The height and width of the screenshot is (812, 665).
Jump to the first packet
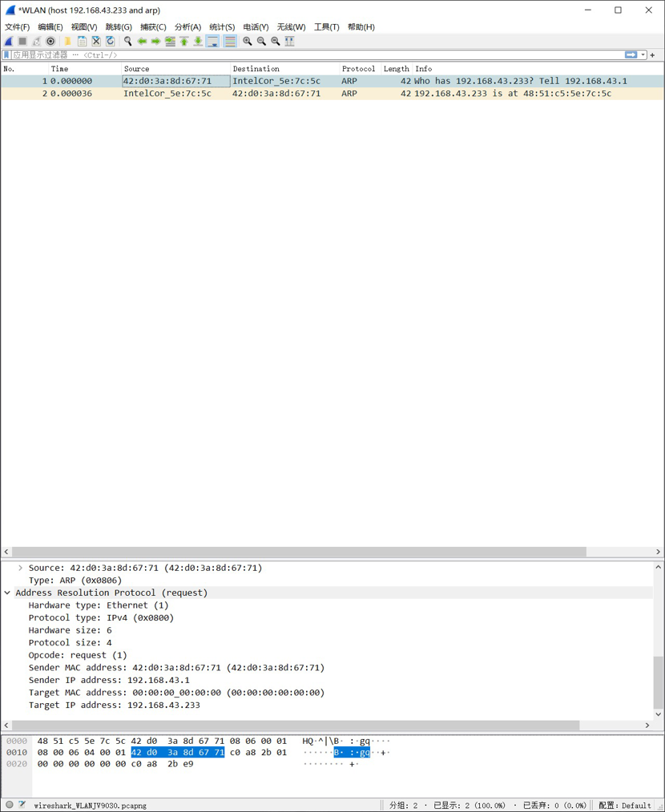(x=184, y=42)
